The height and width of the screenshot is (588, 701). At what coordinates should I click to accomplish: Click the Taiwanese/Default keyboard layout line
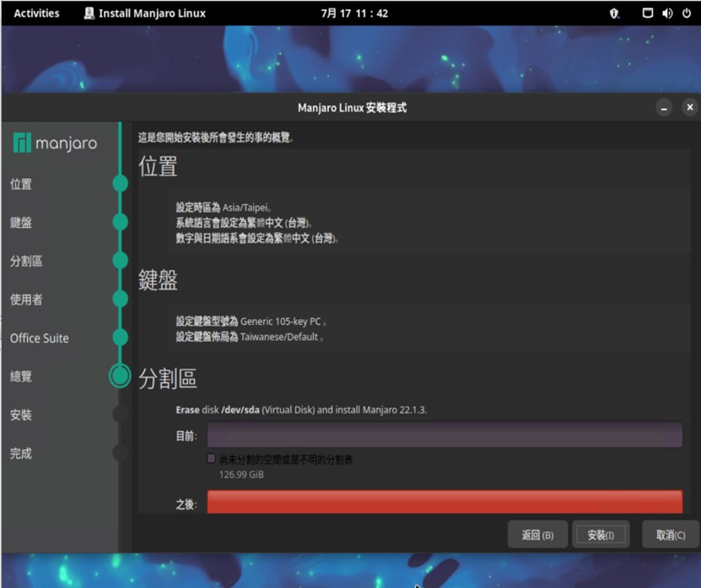pyautogui.click(x=250, y=337)
